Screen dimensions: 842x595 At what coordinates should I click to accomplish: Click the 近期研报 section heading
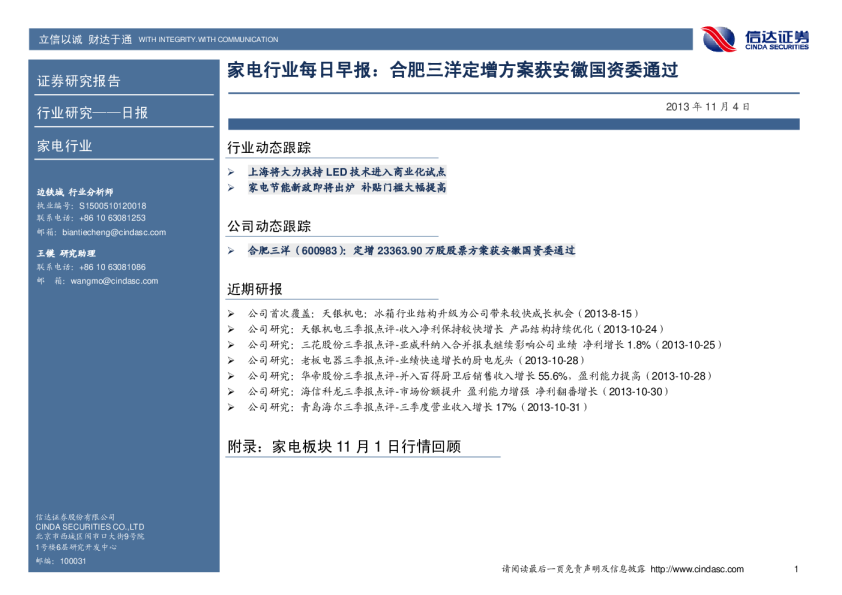click(x=255, y=290)
